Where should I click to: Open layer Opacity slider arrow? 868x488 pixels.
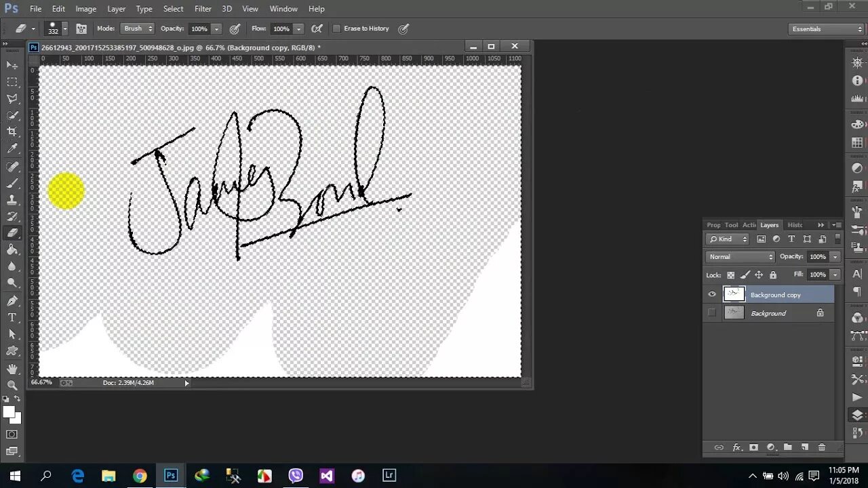[x=835, y=257]
